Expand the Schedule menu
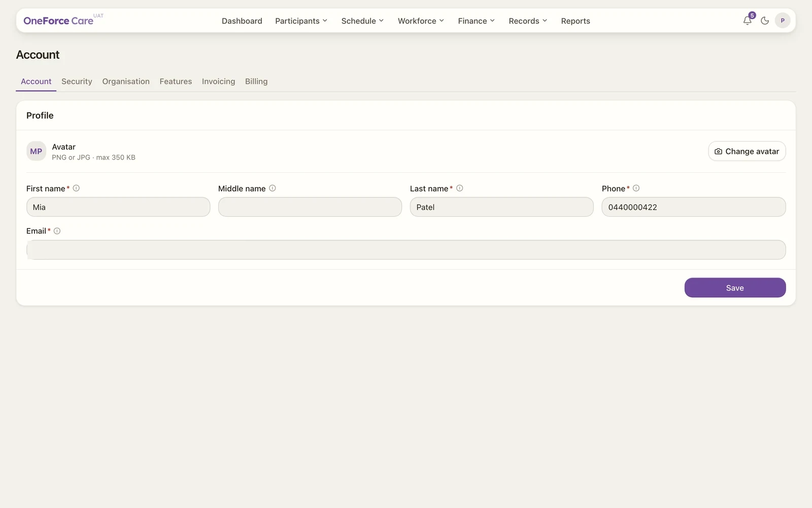 coord(362,21)
